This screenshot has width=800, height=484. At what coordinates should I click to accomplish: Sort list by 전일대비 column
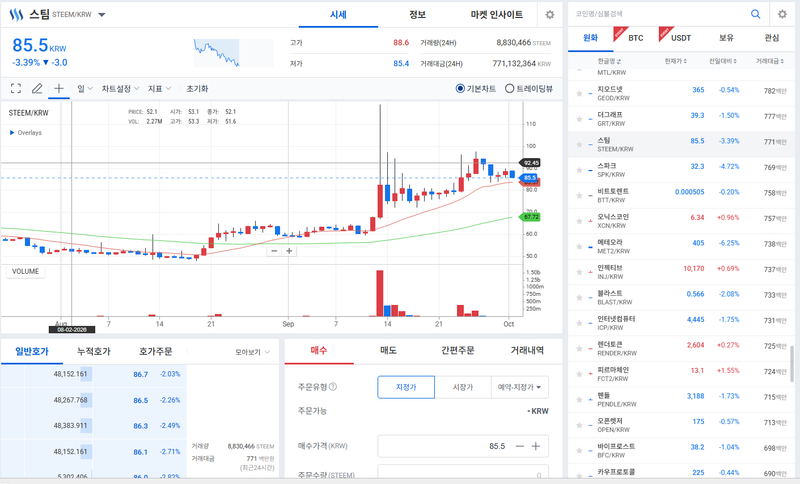tap(722, 61)
